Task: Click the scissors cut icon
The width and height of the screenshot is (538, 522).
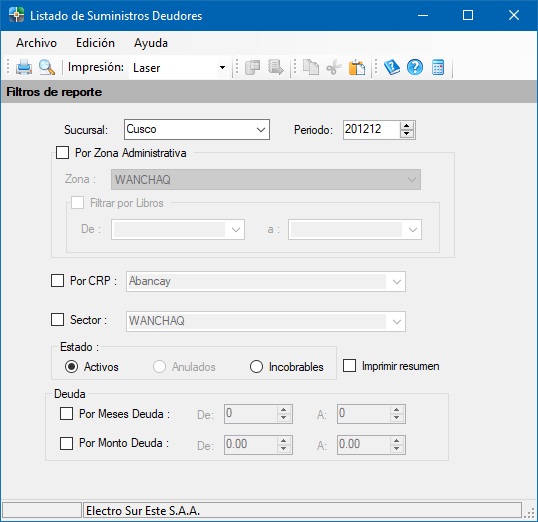Action: [334, 67]
